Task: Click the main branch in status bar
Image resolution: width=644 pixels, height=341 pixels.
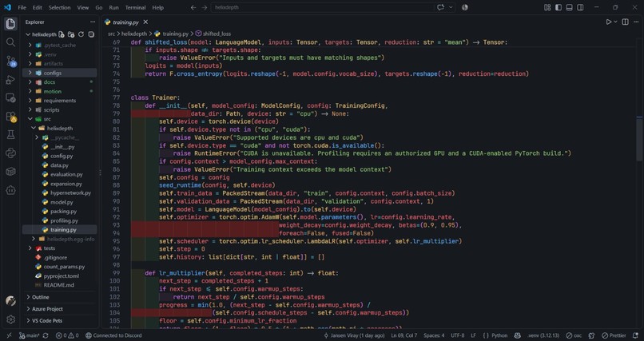Action: 30,335
